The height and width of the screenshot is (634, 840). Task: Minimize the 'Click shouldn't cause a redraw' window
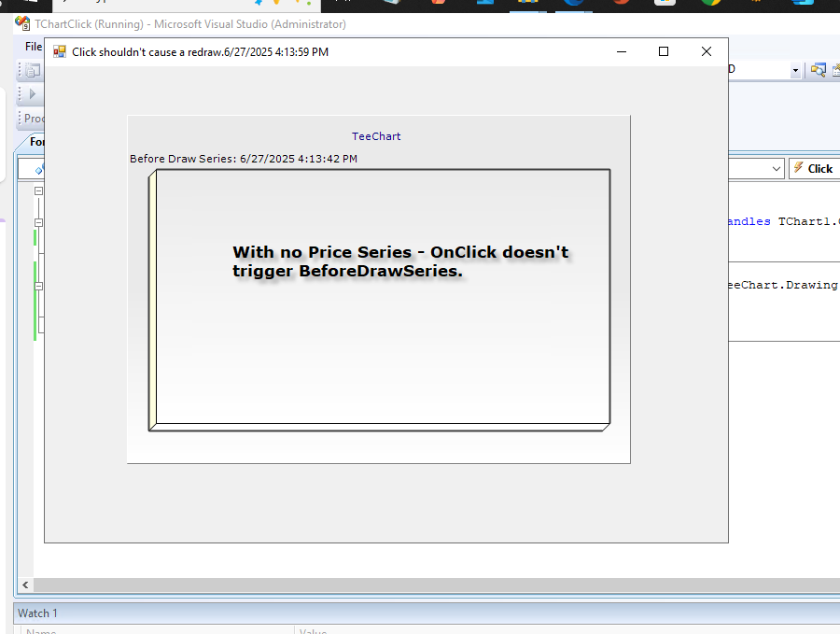point(622,51)
